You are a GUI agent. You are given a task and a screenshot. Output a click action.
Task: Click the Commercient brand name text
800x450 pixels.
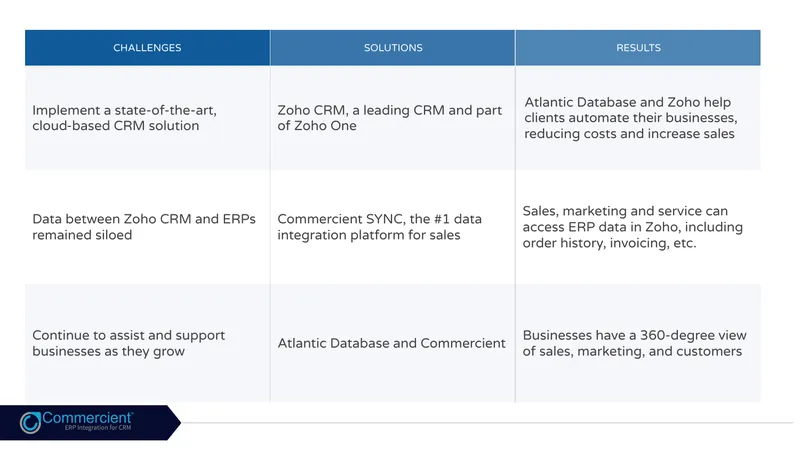tap(87, 418)
